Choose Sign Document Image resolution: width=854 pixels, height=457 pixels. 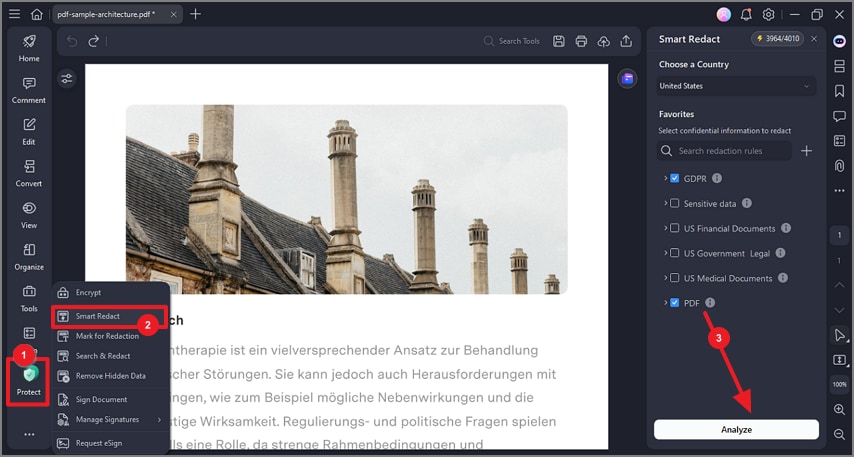(111, 399)
